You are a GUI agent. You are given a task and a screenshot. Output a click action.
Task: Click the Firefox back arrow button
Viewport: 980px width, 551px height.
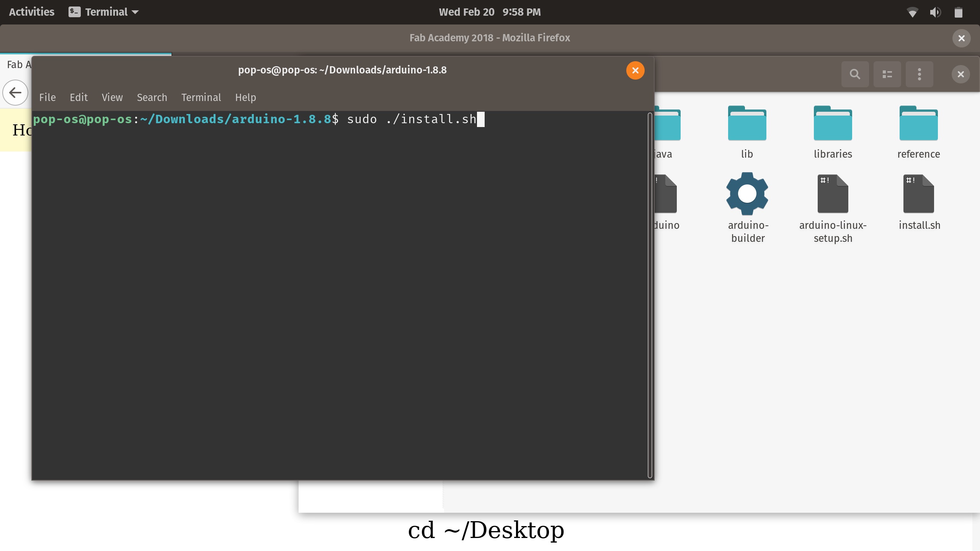click(x=15, y=93)
